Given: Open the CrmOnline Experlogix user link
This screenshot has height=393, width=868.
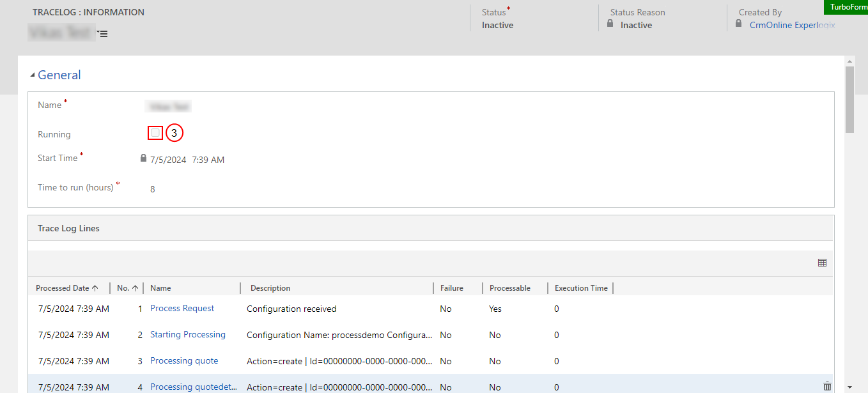Looking at the screenshot, I should [793, 25].
